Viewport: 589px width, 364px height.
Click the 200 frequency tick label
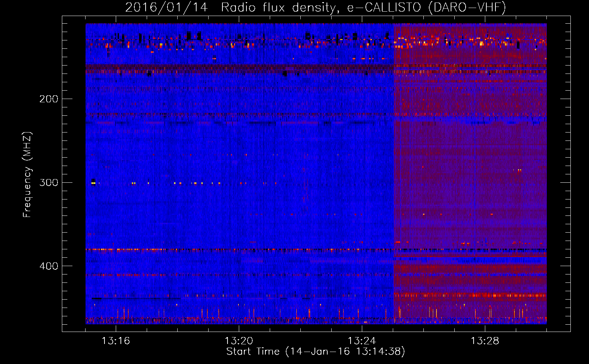click(49, 99)
